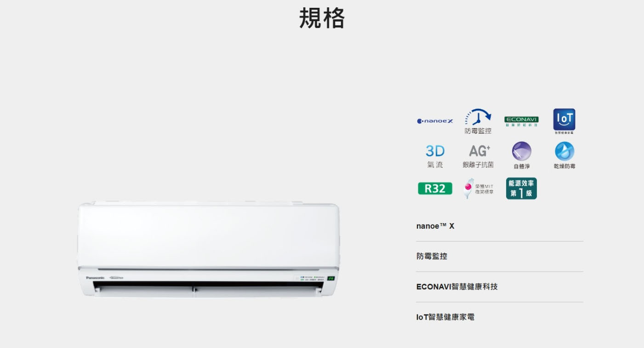The image size is (644, 348).
Task: Click the green display on the unit
Action: [x=331, y=278]
